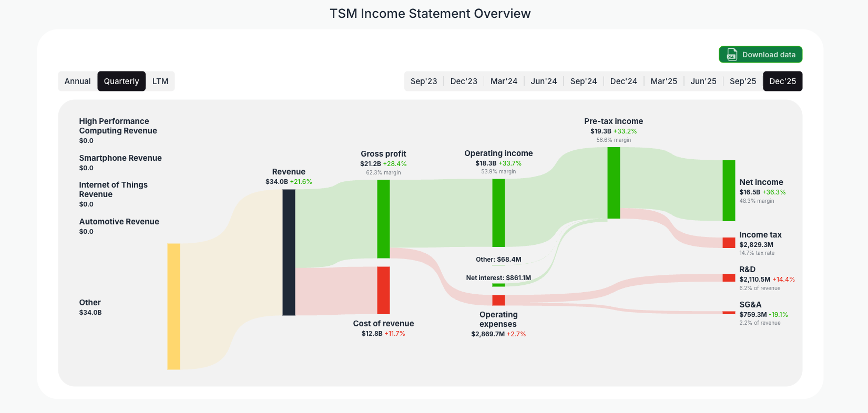Screen dimensions: 868x413
Task: Select the Dec'23 quarter
Action: (x=464, y=81)
